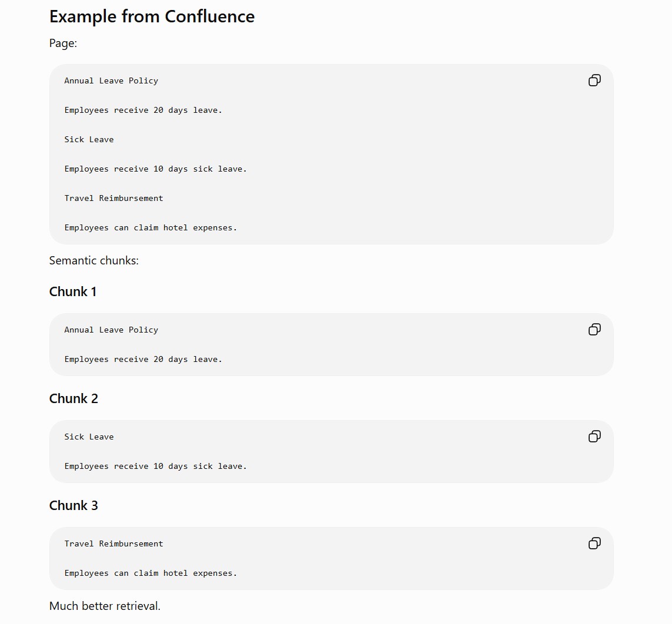Click 'Semantic chunks:' label text
Viewport: 672px width, 624px height.
click(x=94, y=260)
